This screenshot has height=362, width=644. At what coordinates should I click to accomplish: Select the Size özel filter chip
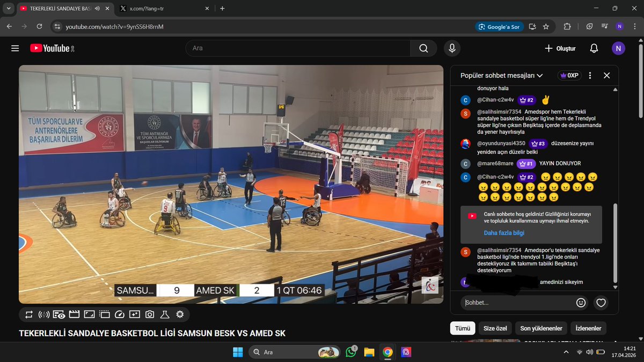coord(496,328)
